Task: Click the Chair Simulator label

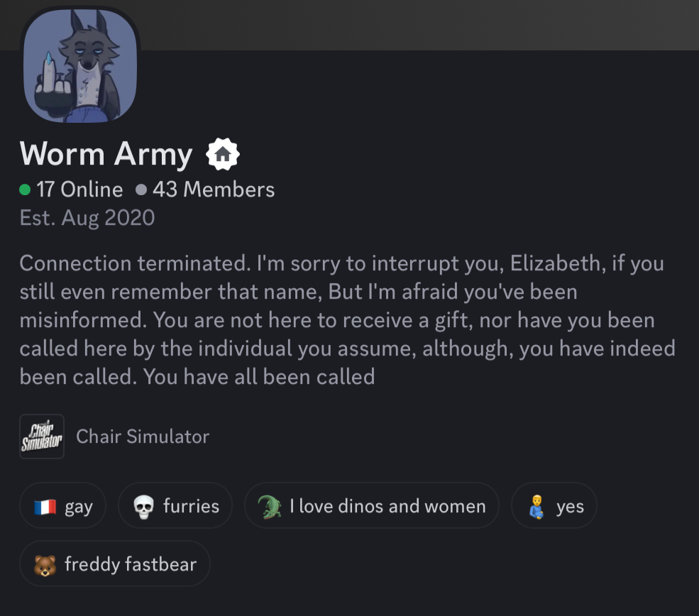Action: [143, 436]
